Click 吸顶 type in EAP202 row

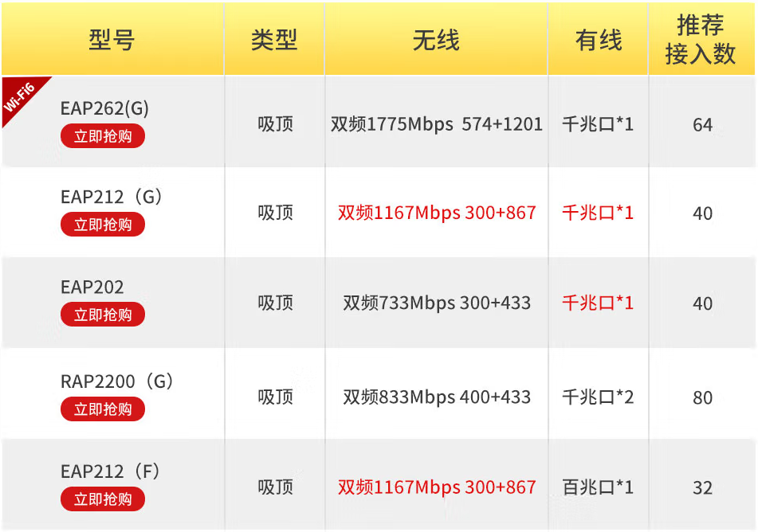pyautogui.click(x=275, y=303)
